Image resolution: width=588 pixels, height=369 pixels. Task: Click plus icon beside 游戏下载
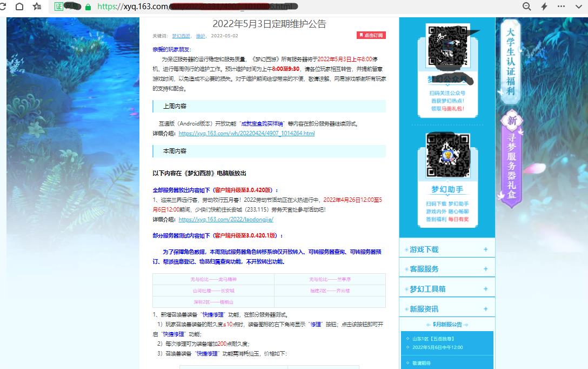[x=486, y=249]
